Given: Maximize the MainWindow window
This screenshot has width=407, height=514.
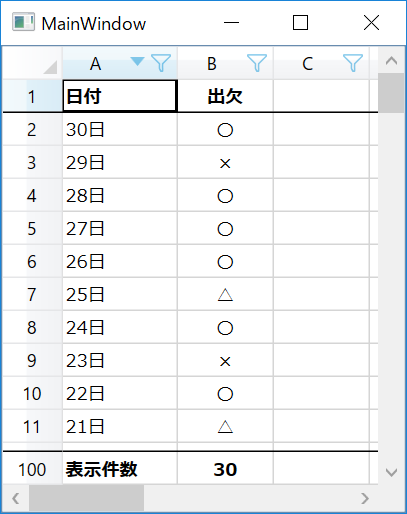Looking at the screenshot, I should (x=300, y=23).
